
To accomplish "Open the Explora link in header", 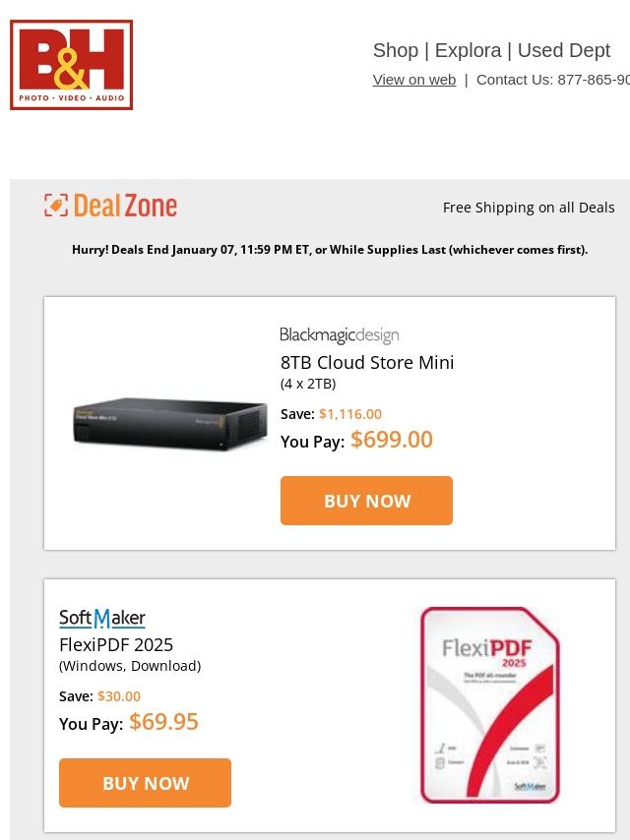I will pos(468,50).
